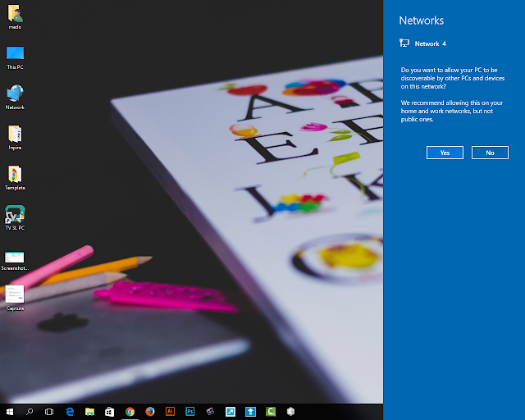The width and height of the screenshot is (525, 420).
Task: Open Microsoft Store from taskbar
Action: click(x=109, y=412)
